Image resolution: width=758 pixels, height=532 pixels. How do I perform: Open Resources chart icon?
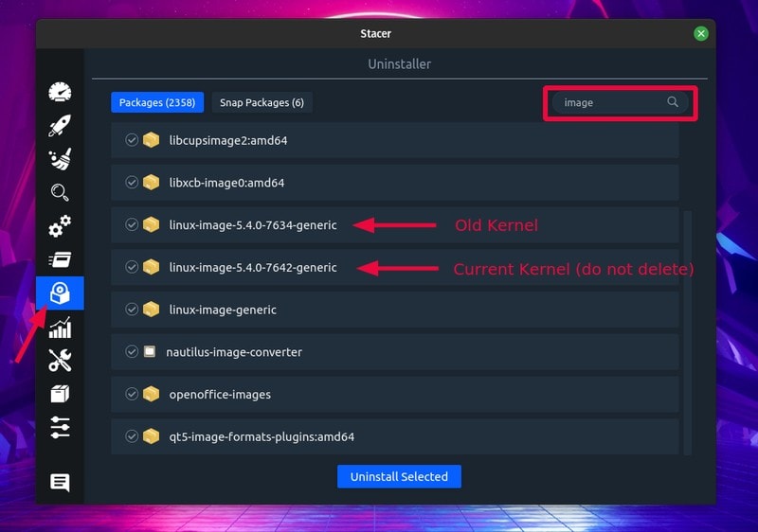click(x=60, y=328)
